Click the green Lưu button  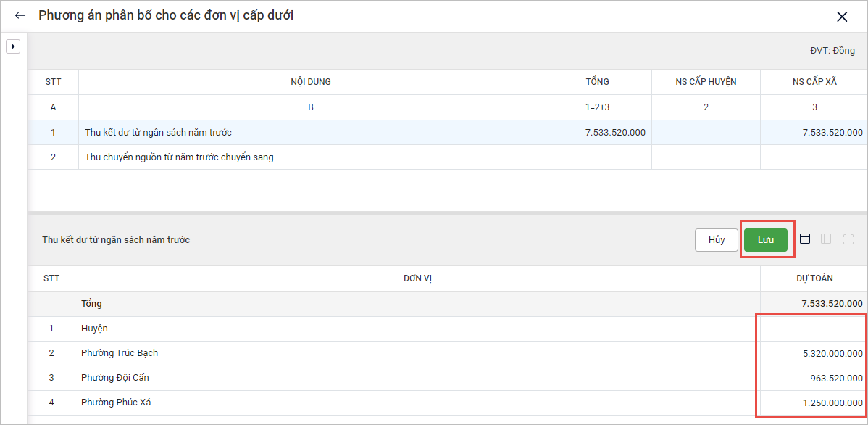(x=766, y=240)
